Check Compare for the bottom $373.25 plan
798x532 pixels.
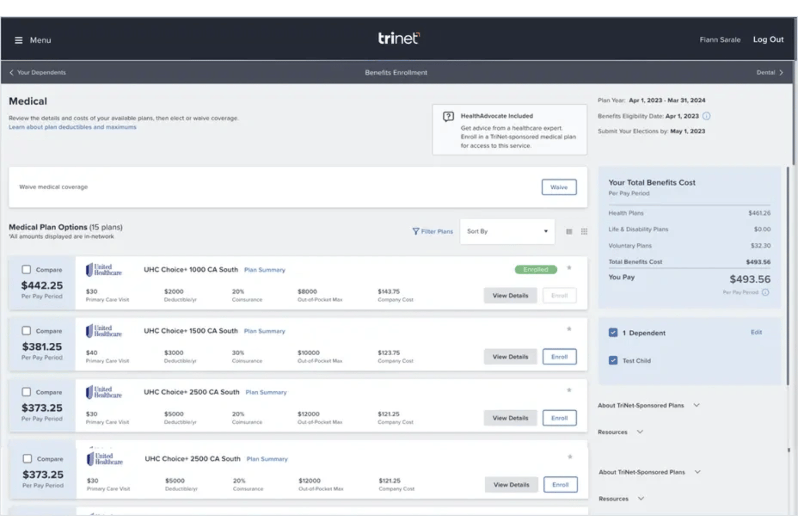point(27,459)
